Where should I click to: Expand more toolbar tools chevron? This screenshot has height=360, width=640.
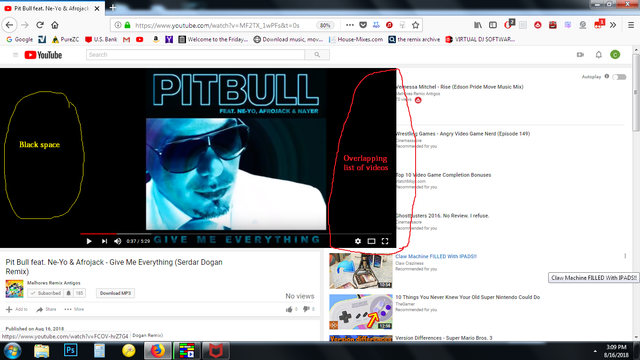[613, 25]
